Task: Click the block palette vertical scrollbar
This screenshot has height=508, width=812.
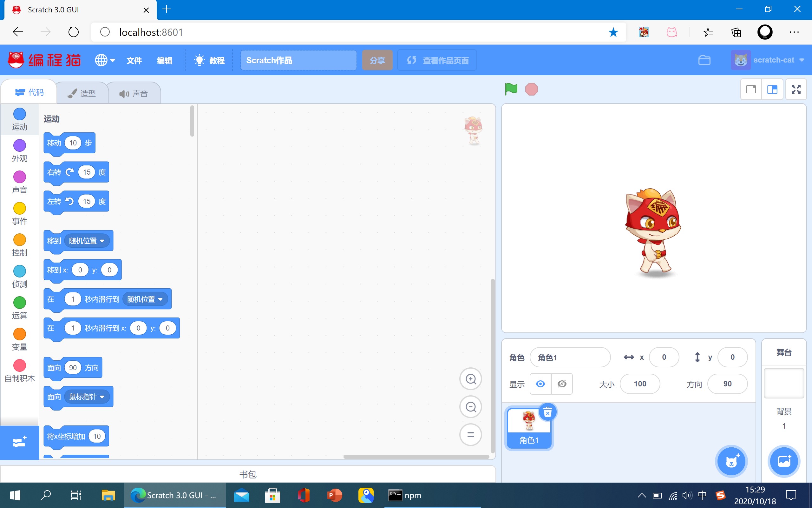Action: [192, 121]
